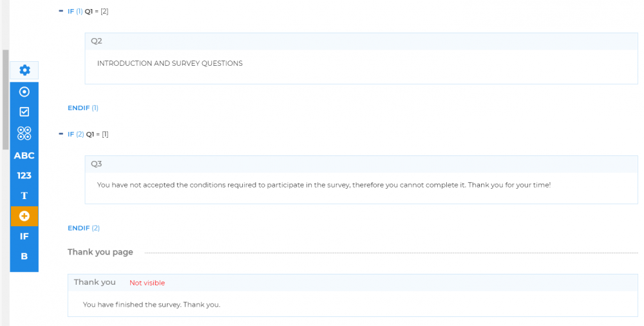
Task: Click the orange plus add button
Action: coord(24,216)
